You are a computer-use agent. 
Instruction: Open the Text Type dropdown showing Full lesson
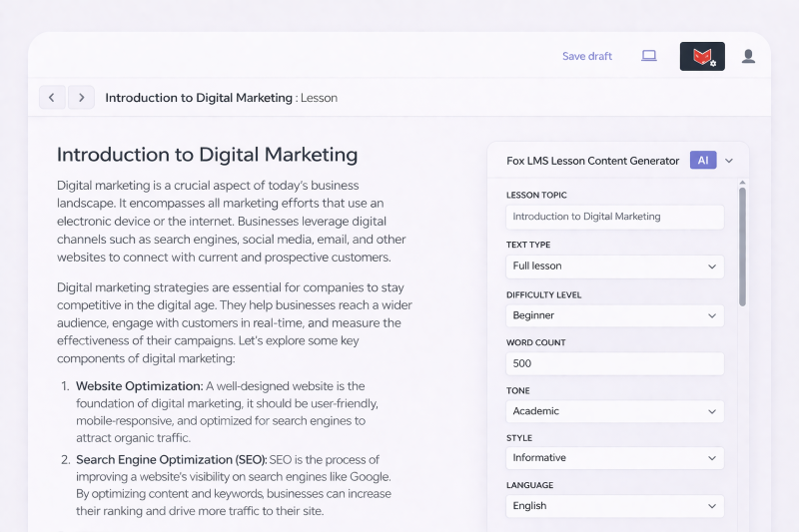pyautogui.click(x=615, y=266)
